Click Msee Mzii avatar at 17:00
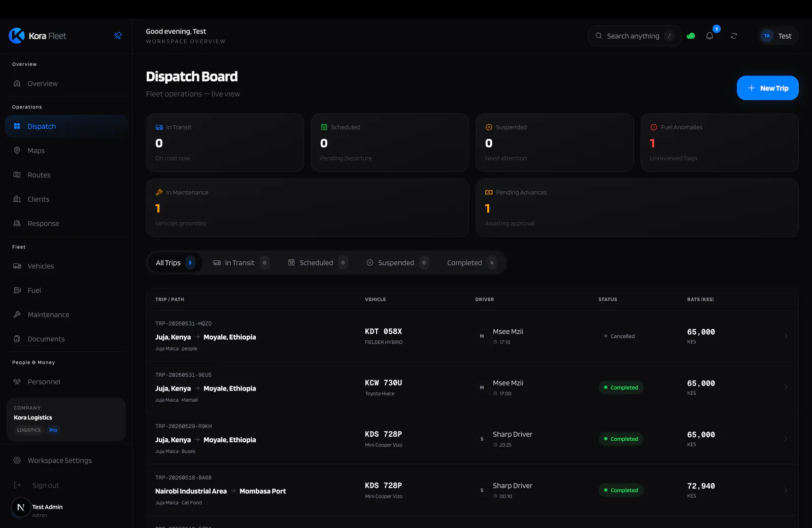The width and height of the screenshot is (812, 528). pyautogui.click(x=482, y=388)
